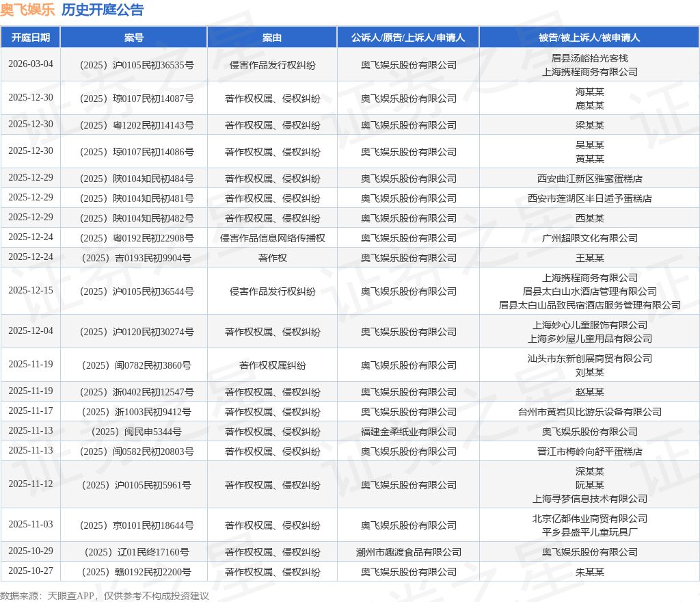Click plaintiff 福建金柔纸业有限公司
The height and width of the screenshot is (602, 700).
coord(408,432)
